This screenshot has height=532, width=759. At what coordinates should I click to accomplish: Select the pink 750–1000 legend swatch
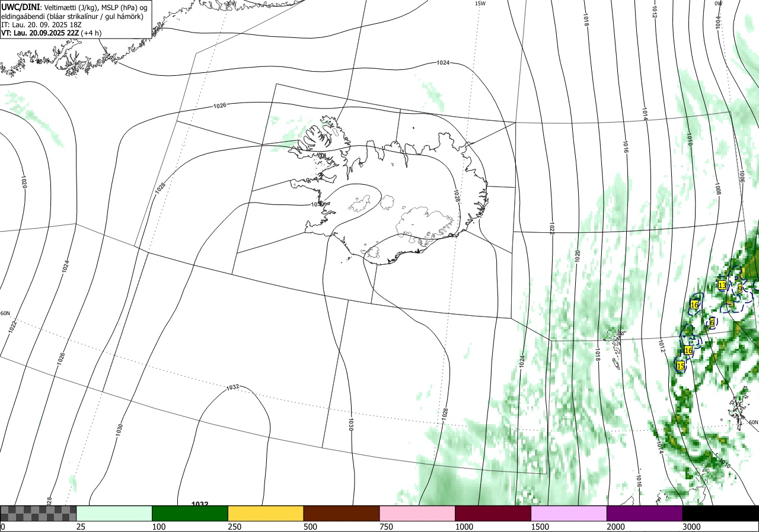417,513
